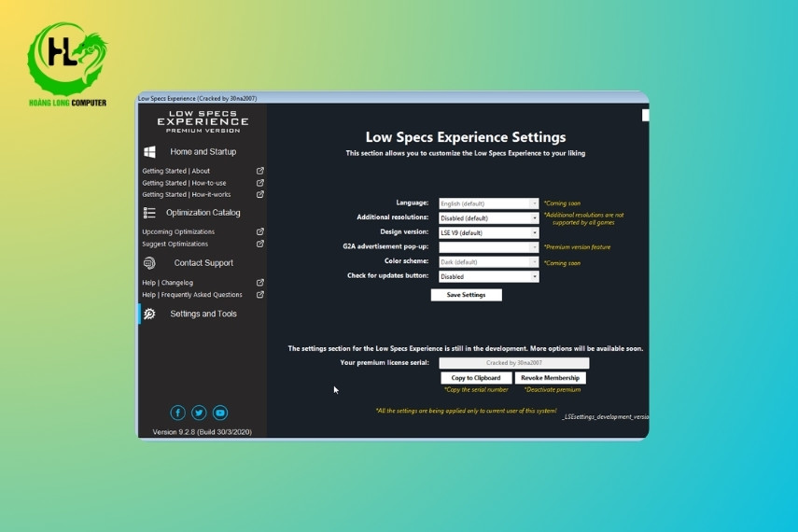Screen dimensions: 798x532
Task: Click the gear icon beside Settings and Tools
Action: tap(149, 315)
